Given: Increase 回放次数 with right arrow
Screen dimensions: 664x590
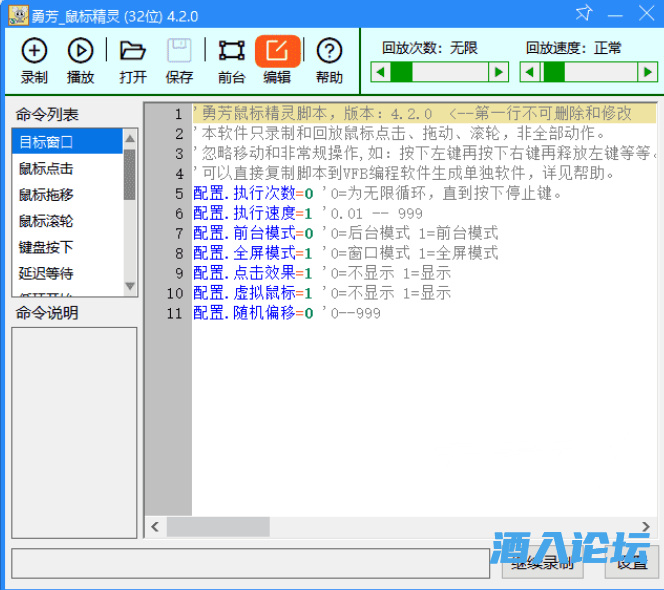Looking at the screenshot, I should pyautogui.click(x=498, y=72).
